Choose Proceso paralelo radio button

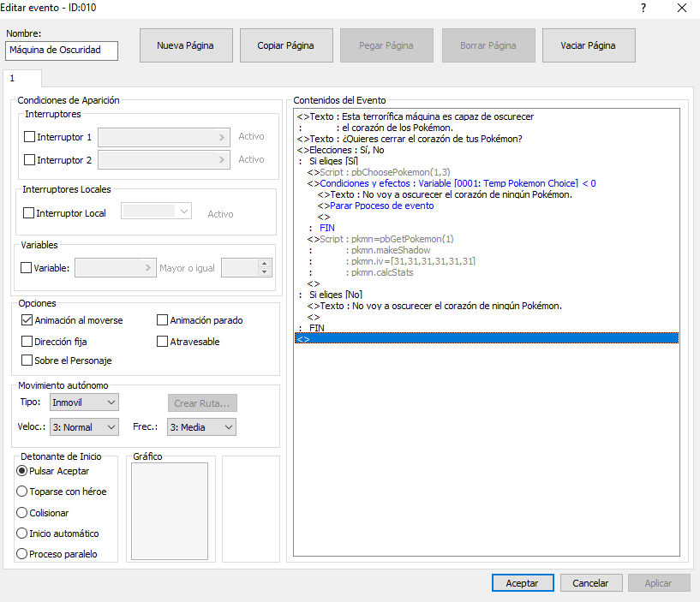pyautogui.click(x=22, y=554)
